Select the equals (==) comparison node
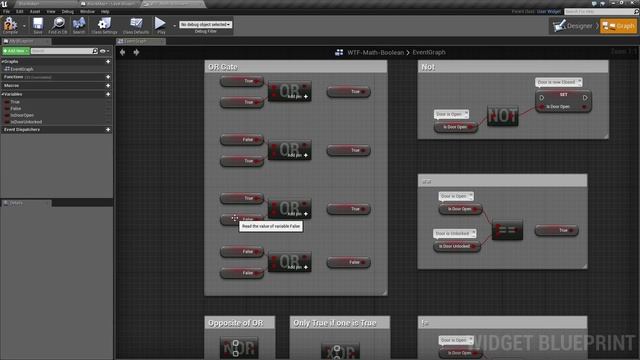The height and width of the screenshot is (360, 640). pyautogui.click(x=507, y=230)
